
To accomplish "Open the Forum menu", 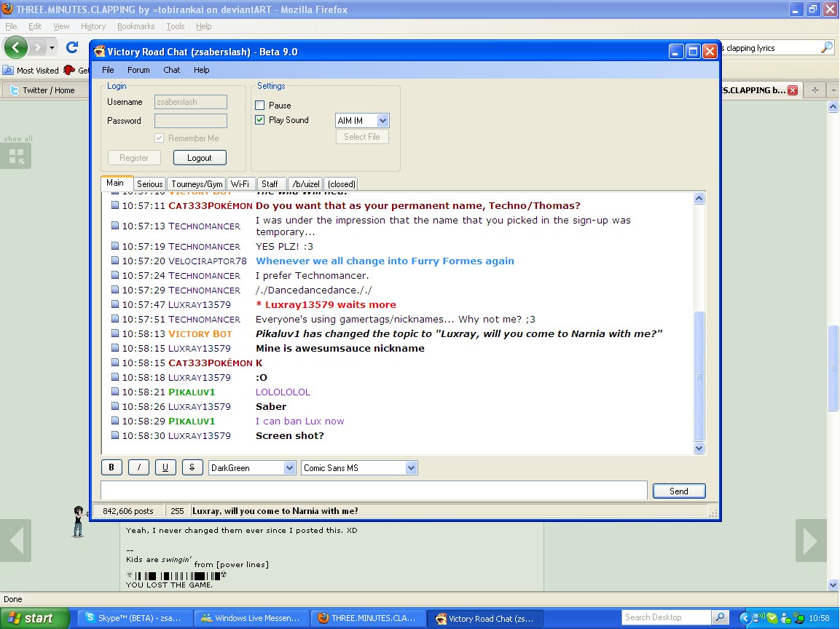I will pyautogui.click(x=138, y=70).
